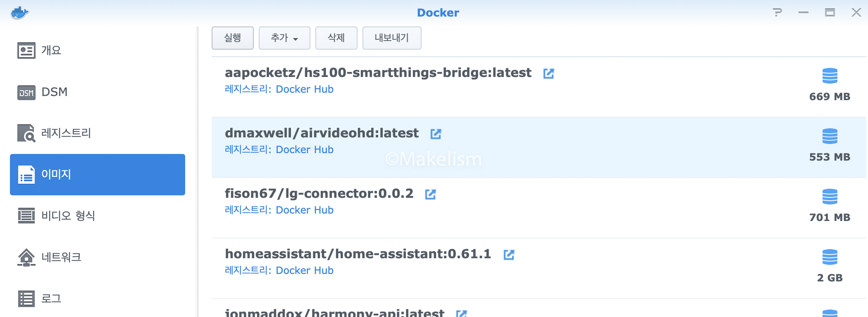This screenshot has width=868, height=317.
Task: Click database size icon above 701 MB
Action: [830, 197]
